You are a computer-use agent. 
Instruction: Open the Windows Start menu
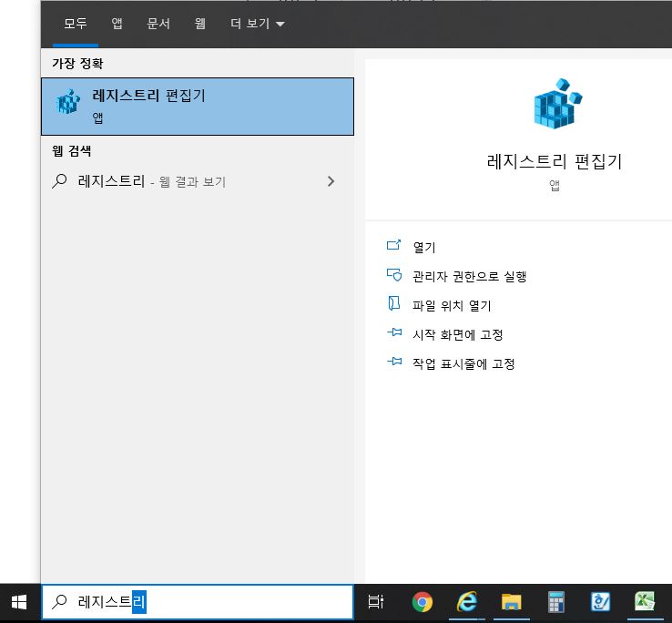point(19,602)
